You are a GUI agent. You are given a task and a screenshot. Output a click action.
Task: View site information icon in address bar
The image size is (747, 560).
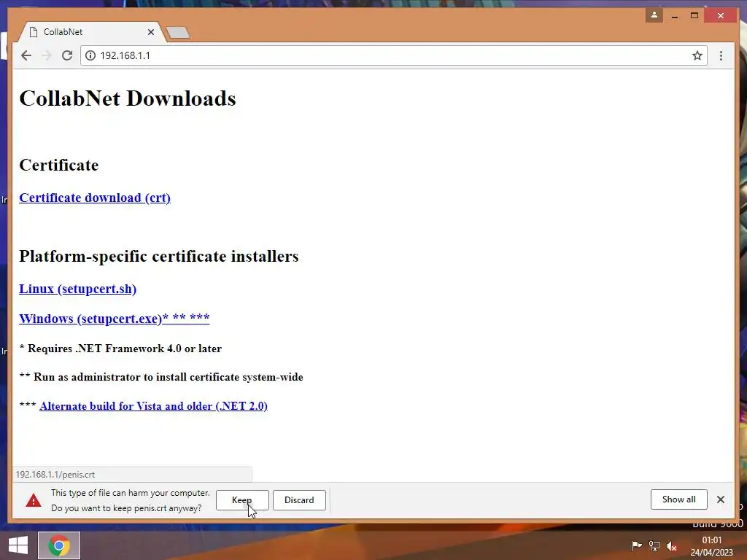[x=90, y=55]
